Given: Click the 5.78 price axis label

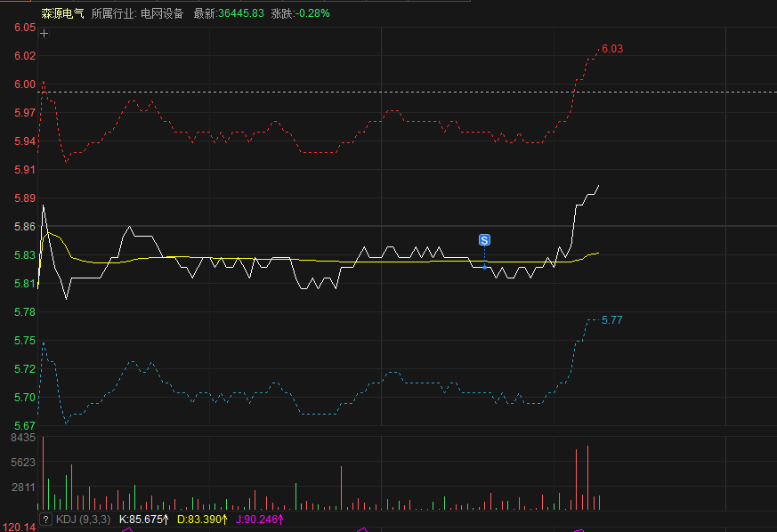Looking at the screenshot, I should tap(25, 311).
